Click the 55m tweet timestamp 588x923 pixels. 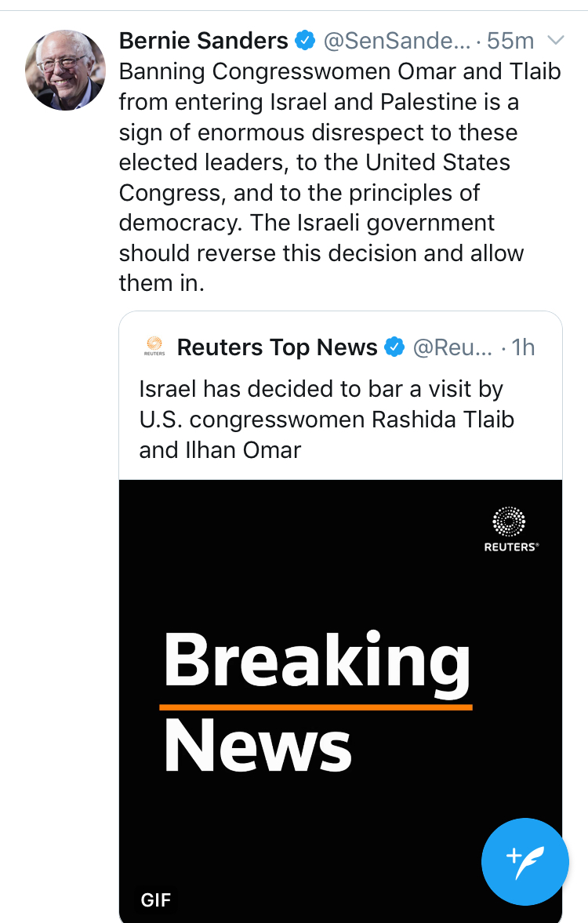click(x=510, y=41)
